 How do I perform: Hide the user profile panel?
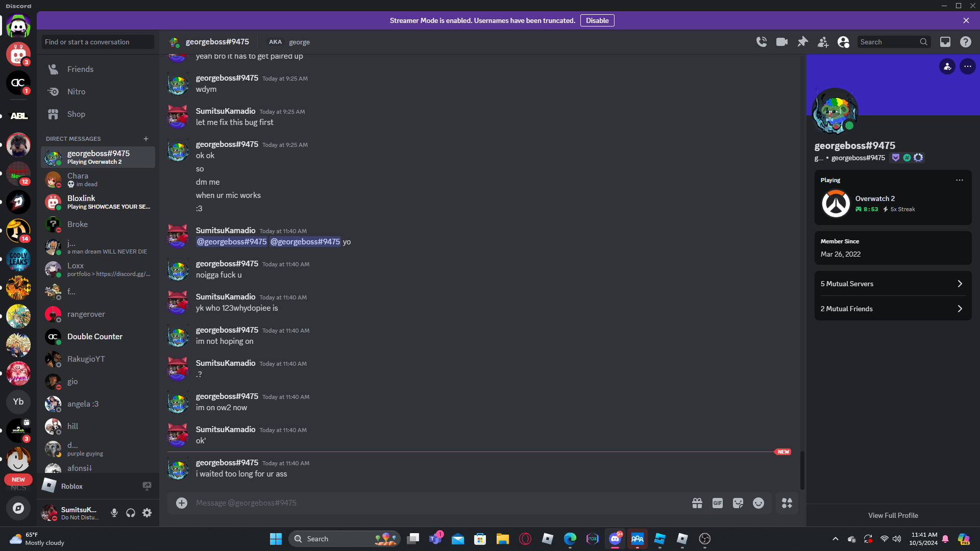tap(843, 42)
